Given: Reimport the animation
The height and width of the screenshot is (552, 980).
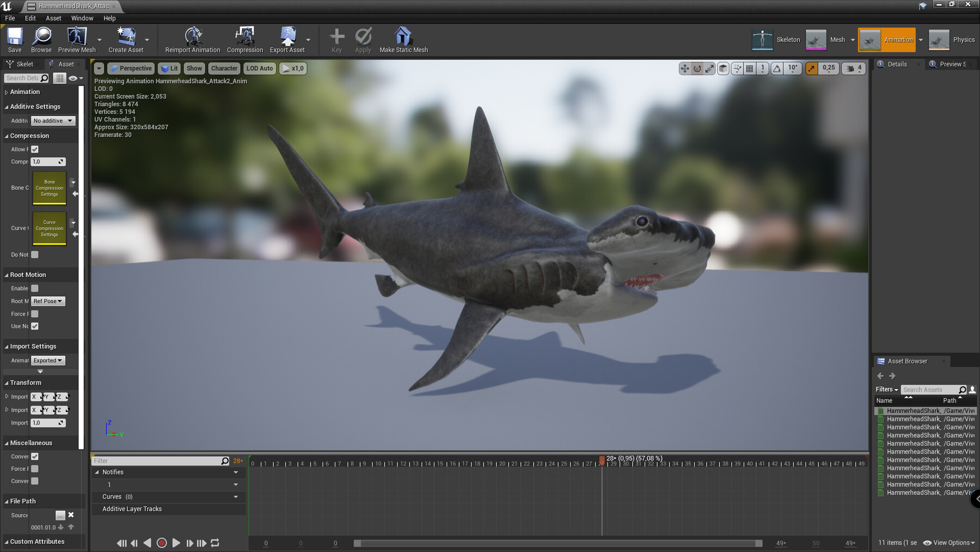Looking at the screenshot, I should (x=192, y=39).
